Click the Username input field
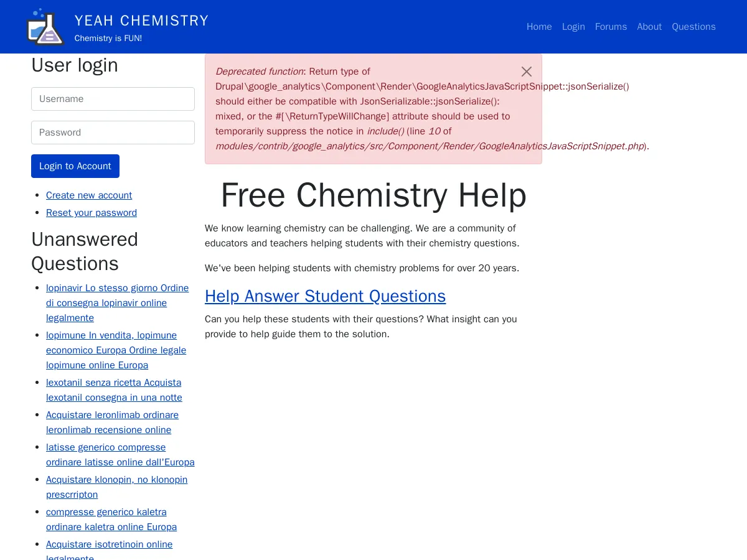The image size is (747, 560). point(113,98)
